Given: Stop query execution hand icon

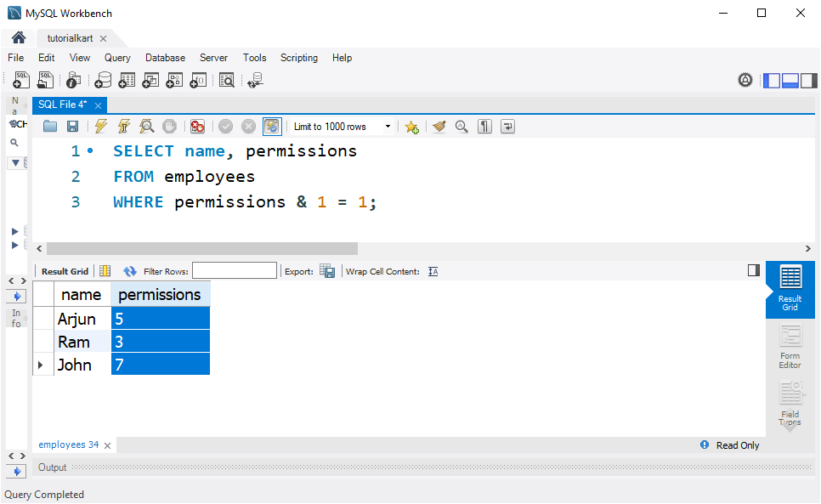Looking at the screenshot, I should (x=170, y=126).
